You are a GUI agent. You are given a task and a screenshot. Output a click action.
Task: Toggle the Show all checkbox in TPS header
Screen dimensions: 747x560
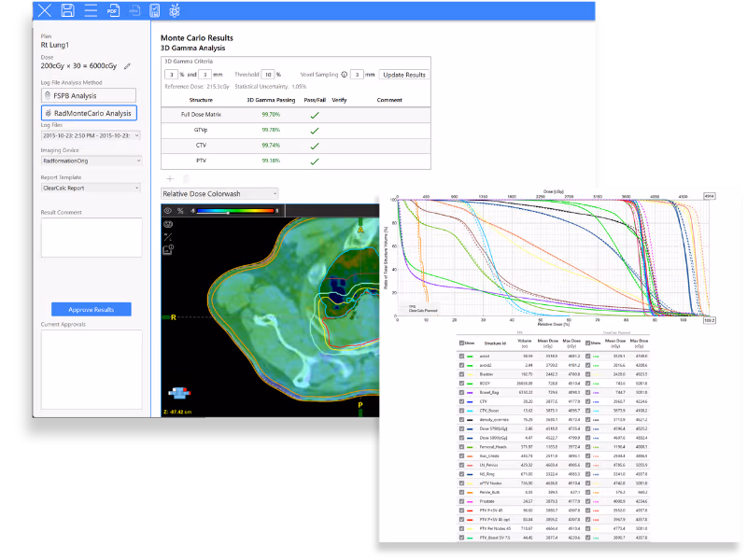coord(461,343)
